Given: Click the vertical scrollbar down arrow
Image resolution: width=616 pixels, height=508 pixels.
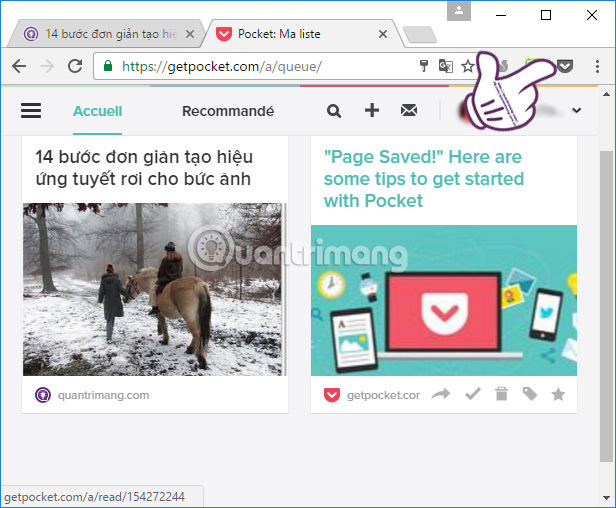Looking at the screenshot, I should (x=606, y=498).
